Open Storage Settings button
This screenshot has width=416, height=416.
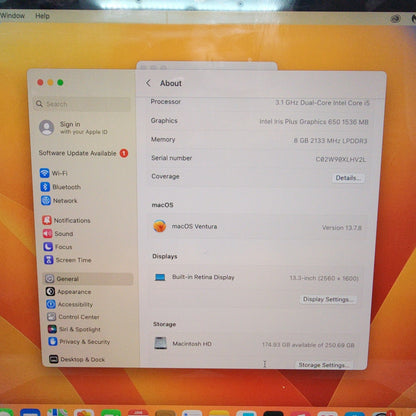coord(323,365)
